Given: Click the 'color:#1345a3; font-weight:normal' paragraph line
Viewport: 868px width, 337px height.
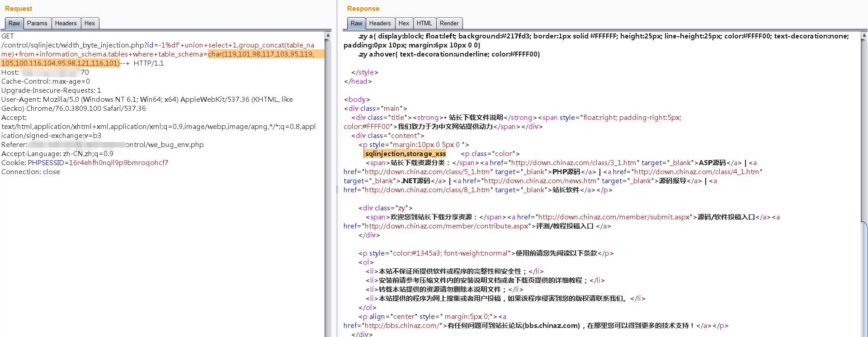Looking at the screenshot, I should [x=486, y=253].
